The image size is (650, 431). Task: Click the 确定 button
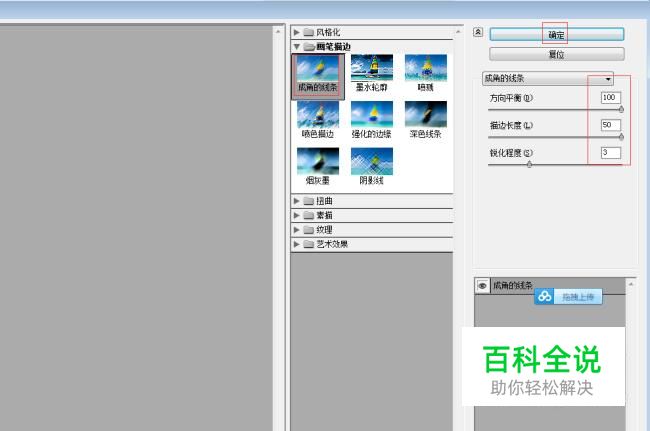[x=557, y=34]
